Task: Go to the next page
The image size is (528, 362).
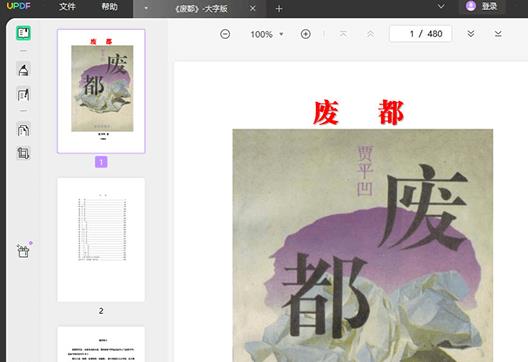Action: (471, 34)
